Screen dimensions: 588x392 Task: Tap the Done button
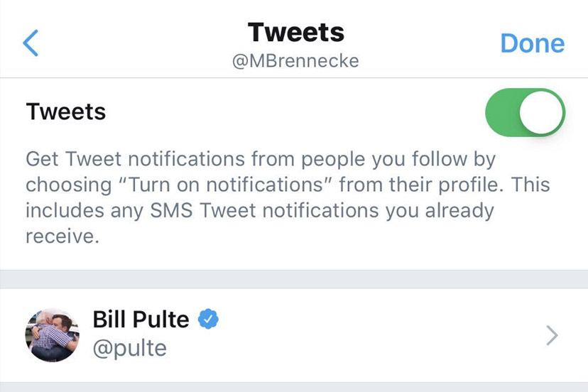pyautogui.click(x=532, y=43)
